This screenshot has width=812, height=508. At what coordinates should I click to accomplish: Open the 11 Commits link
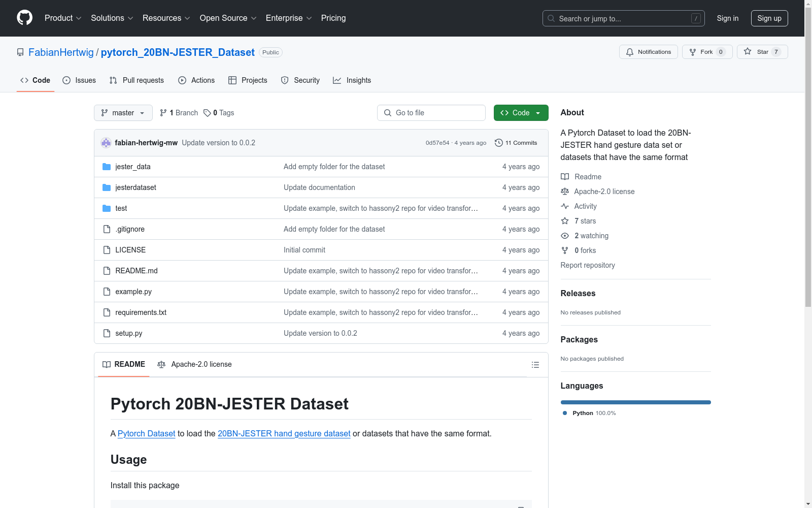pyautogui.click(x=516, y=143)
